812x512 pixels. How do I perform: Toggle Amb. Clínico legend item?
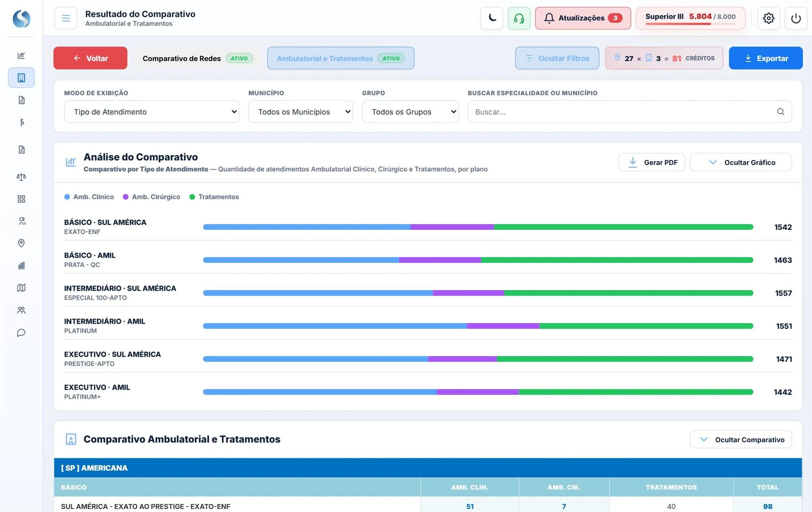[x=89, y=197]
